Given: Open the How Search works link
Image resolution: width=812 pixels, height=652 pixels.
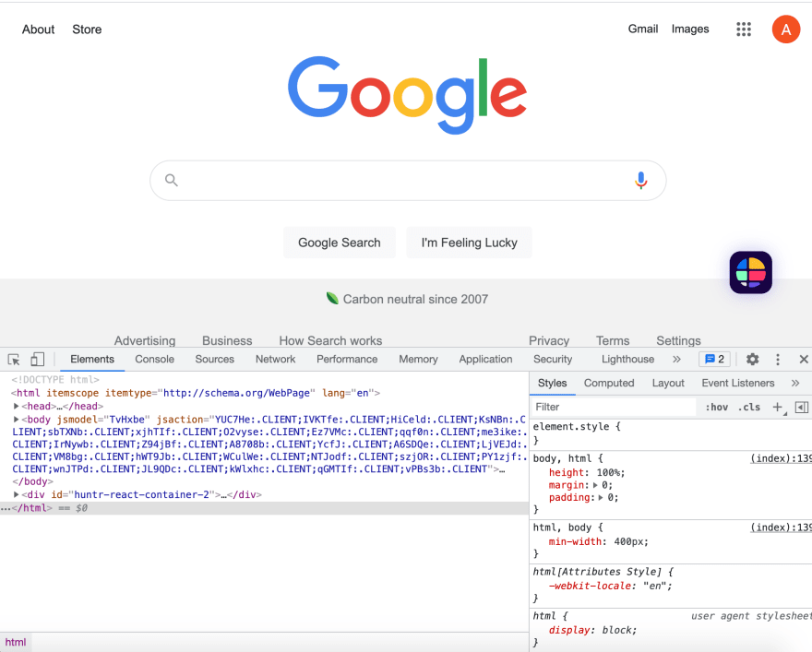Looking at the screenshot, I should pos(330,340).
